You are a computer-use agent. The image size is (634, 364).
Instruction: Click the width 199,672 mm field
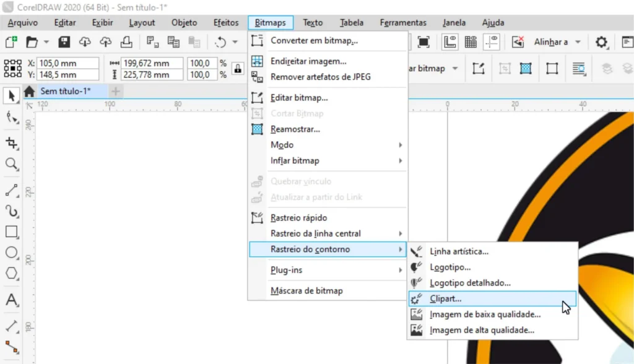click(151, 63)
